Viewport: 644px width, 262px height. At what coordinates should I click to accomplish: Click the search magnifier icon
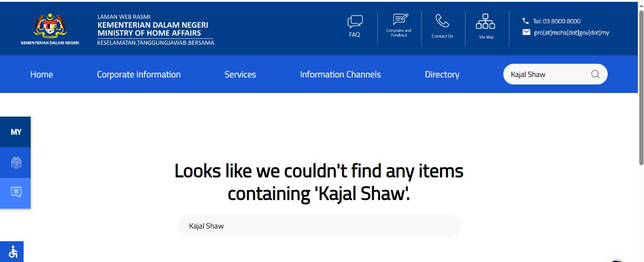(x=595, y=74)
